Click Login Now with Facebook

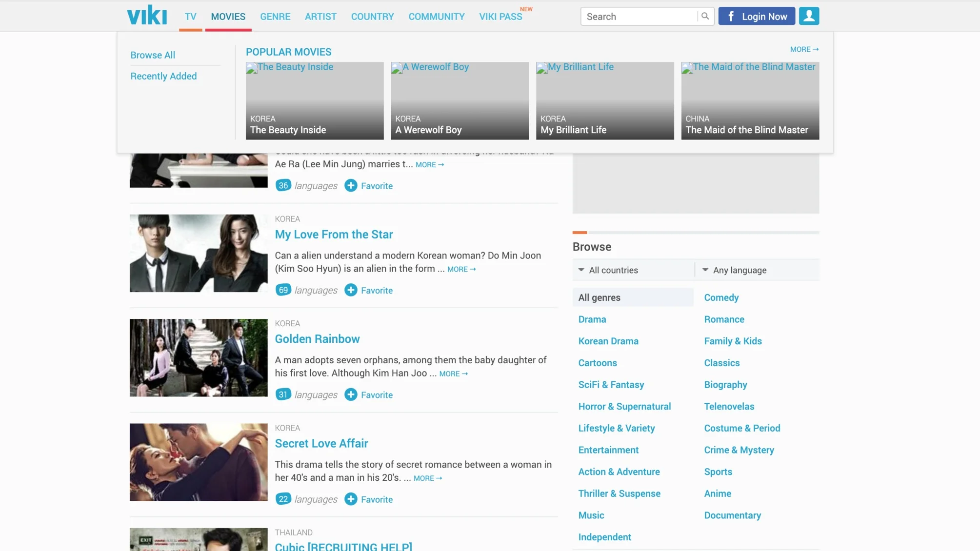click(x=757, y=16)
